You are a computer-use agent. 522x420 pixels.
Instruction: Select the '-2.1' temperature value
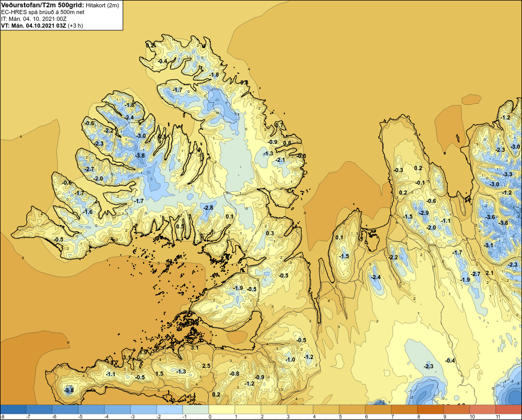point(280,160)
